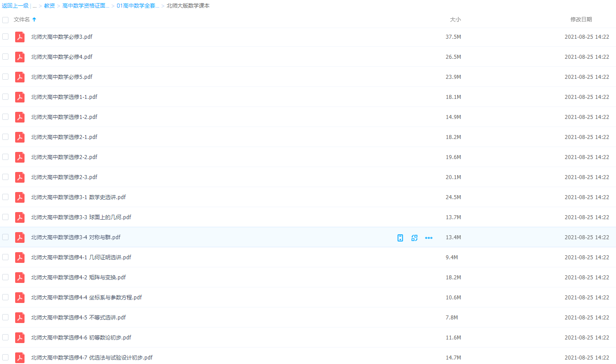616x364 pixels.
Task: Open the file 北师大高中数学必修5.pdf
Action: [62, 77]
